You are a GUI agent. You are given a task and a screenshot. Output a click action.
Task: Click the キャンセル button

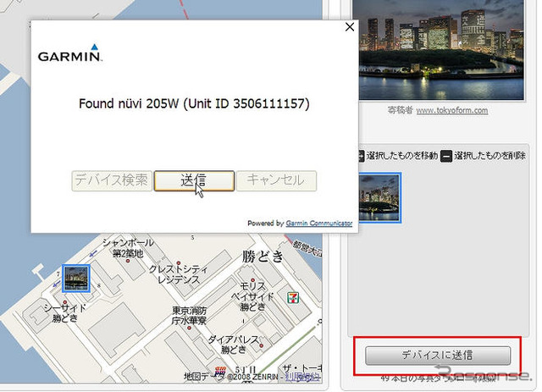coord(276,180)
